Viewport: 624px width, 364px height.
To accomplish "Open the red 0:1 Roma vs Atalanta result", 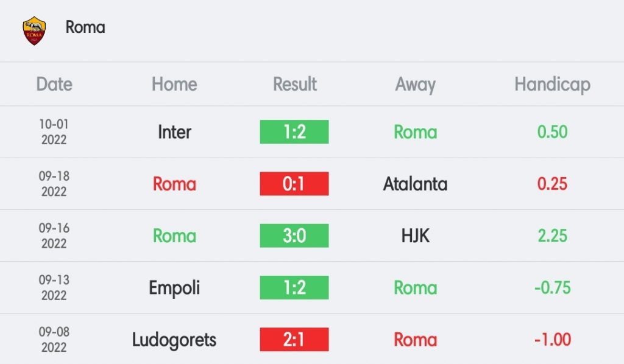I will (x=294, y=184).
